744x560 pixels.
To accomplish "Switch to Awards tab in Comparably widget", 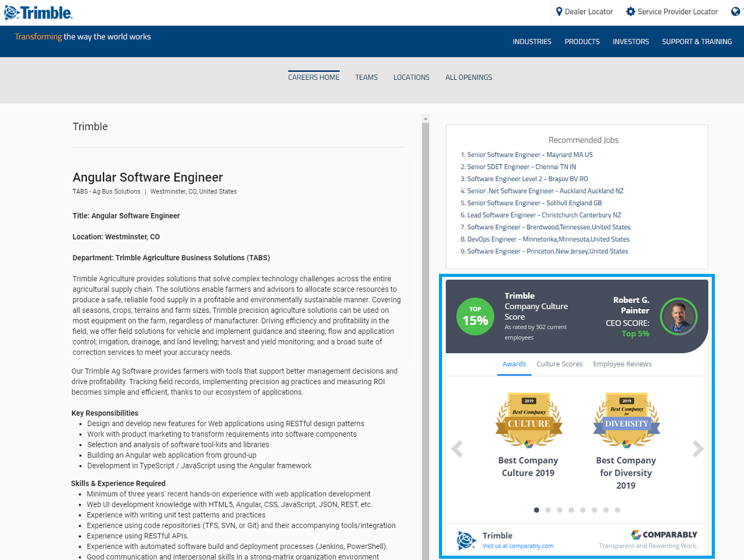I will pos(514,364).
